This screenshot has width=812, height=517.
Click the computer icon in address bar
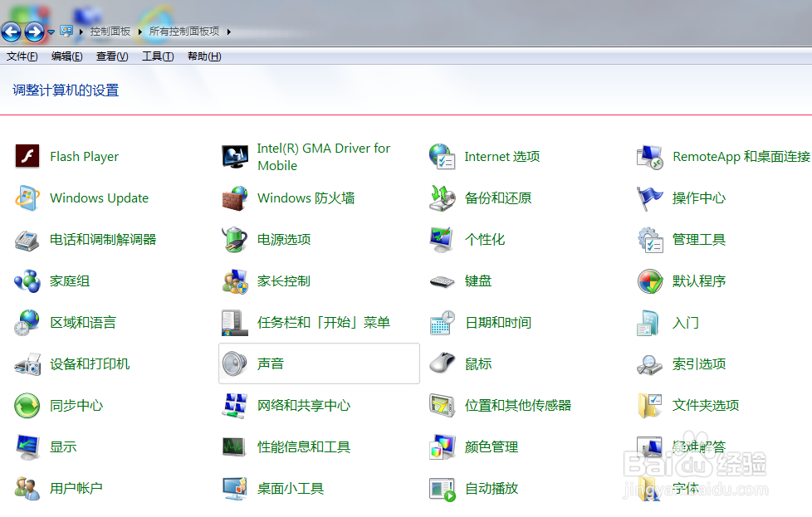[x=66, y=31]
